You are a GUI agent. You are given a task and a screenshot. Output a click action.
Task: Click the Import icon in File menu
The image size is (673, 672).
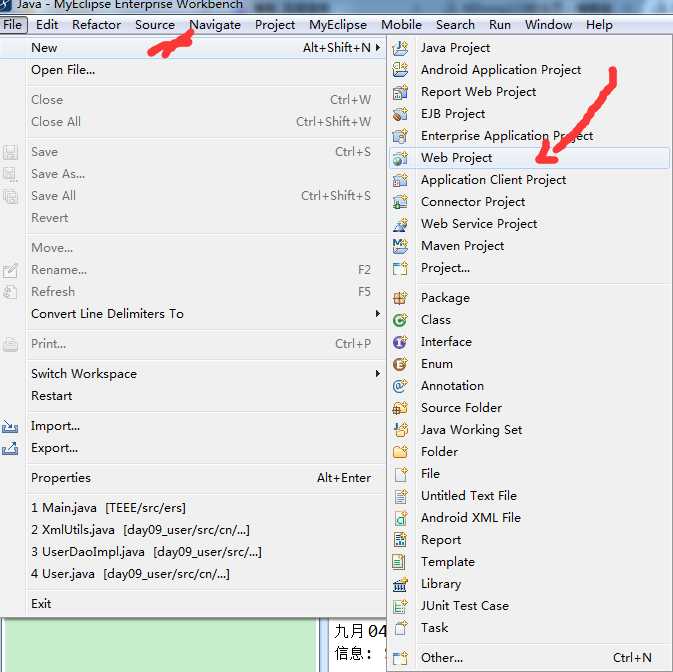pos(10,426)
